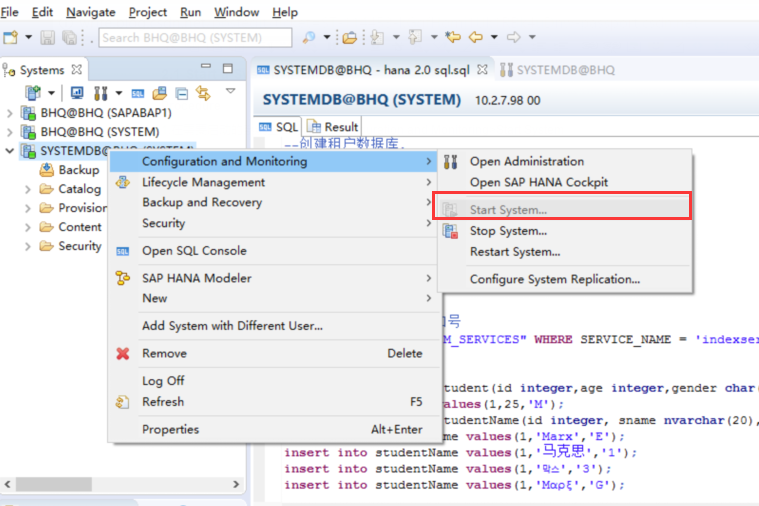
Task: Click the Back navigation arrow
Action: pos(476,37)
